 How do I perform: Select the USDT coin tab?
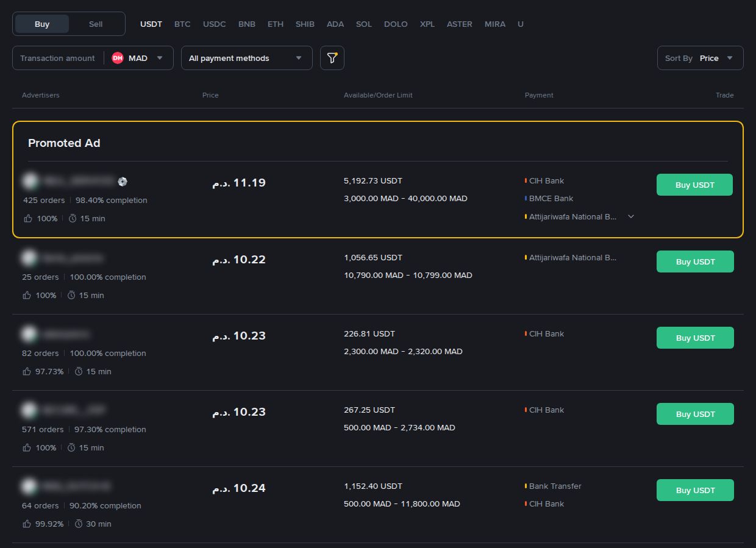[151, 24]
